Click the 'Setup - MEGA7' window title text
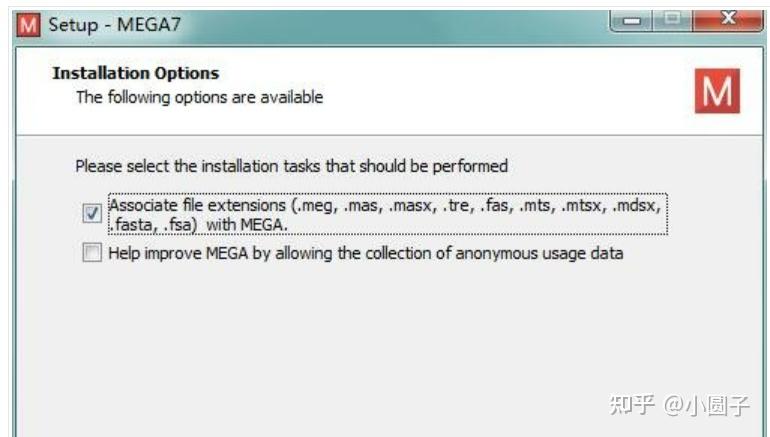Image resolution: width=770 pixels, height=437 pixels. click(104, 23)
